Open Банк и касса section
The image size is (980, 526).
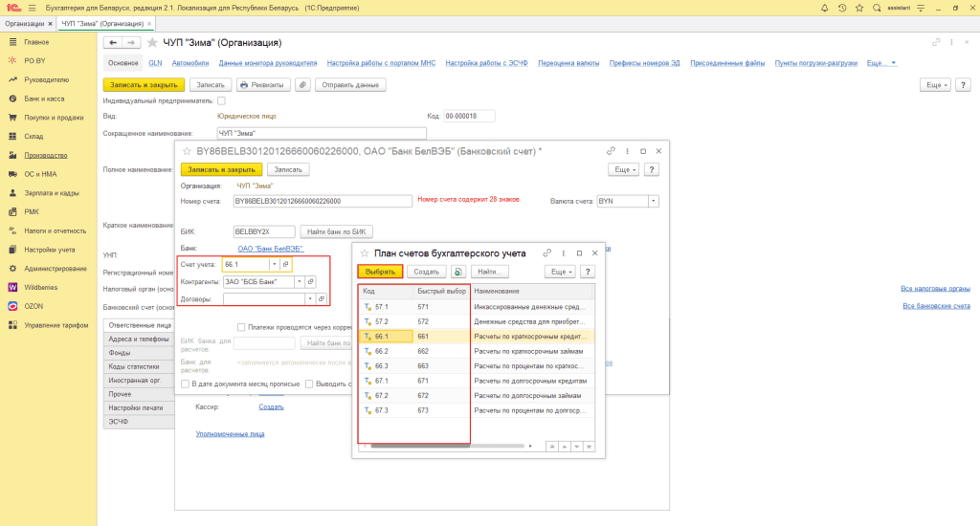[44, 99]
